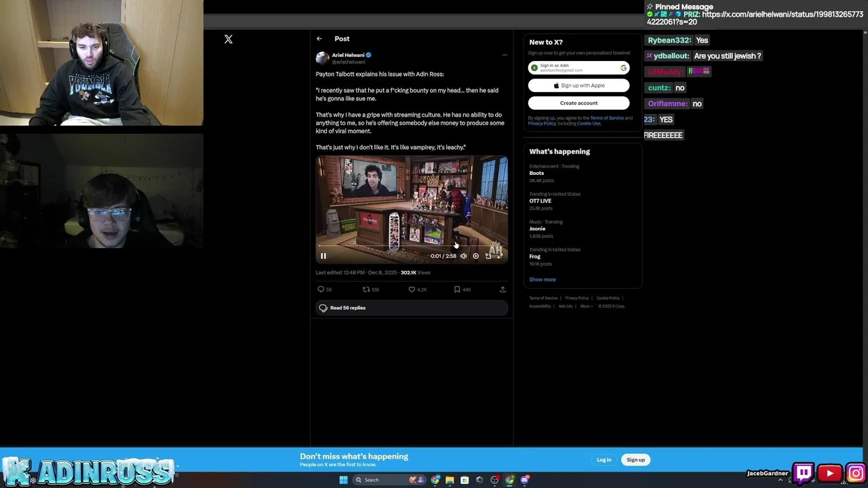The width and height of the screenshot is (868, 488).
Task: Click the 302.1K Views count
Action: tap(415, 272)
